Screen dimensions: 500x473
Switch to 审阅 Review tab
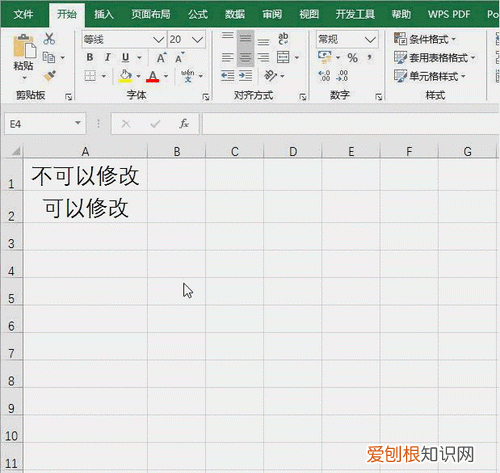tap(272, 14)
